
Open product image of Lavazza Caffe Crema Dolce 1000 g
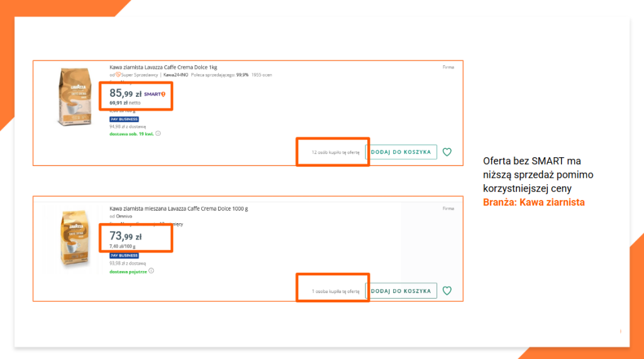click(x=74, y=238)
